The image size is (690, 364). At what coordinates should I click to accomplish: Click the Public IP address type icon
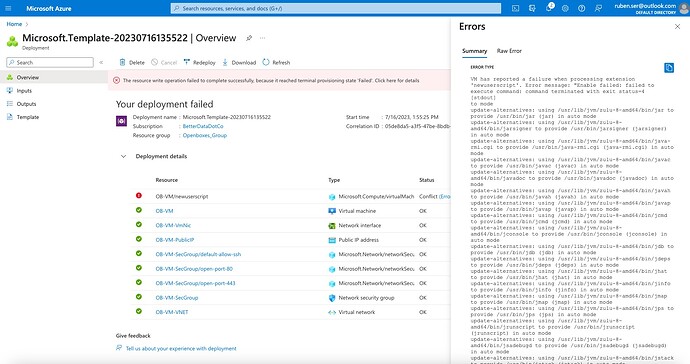pos(332,240)
